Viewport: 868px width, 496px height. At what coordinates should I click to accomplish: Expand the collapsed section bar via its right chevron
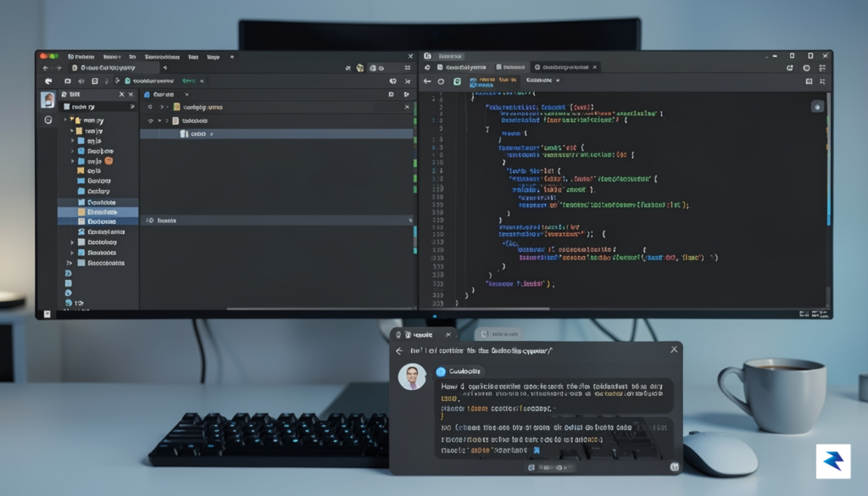coord(410,220)
